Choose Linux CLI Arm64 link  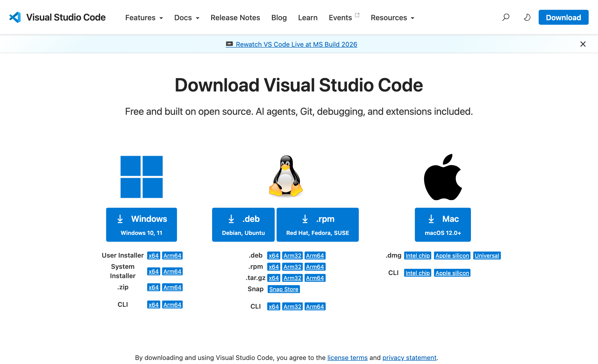pyautogui.click(x=315, y=306)
